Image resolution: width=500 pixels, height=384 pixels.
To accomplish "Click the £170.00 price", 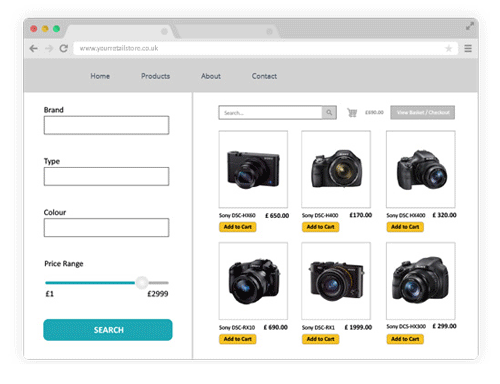I will [x=361, y=215].
